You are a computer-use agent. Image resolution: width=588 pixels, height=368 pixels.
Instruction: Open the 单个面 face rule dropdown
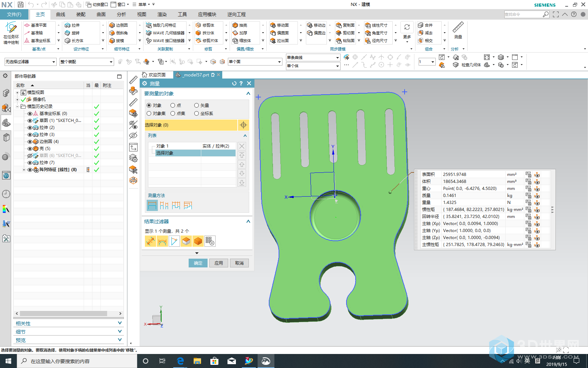255,62
